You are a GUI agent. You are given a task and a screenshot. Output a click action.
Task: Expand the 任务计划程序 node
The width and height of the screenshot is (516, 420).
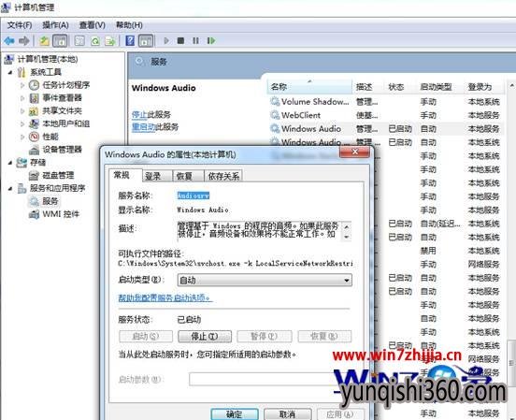point(22,85)
